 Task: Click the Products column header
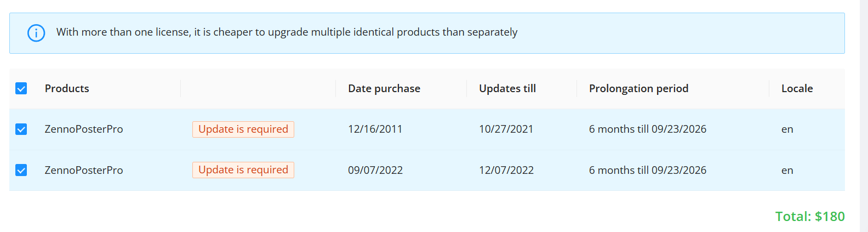67,88
